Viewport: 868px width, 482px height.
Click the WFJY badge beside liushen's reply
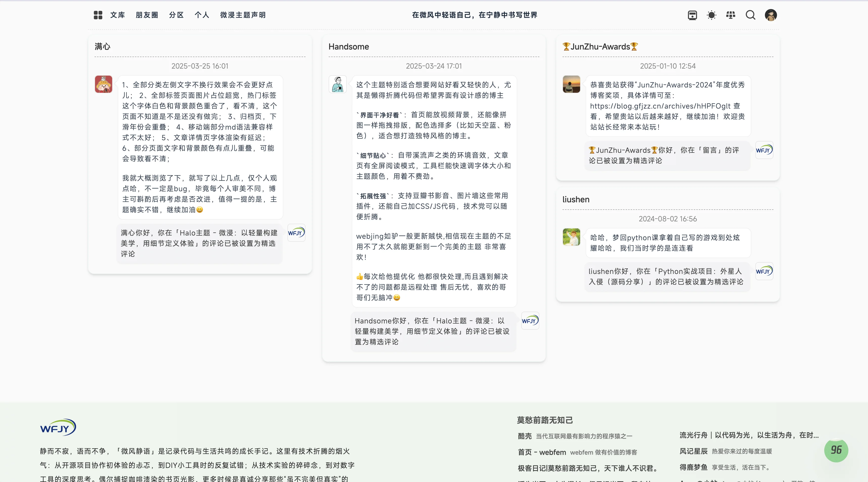[764, 271]
